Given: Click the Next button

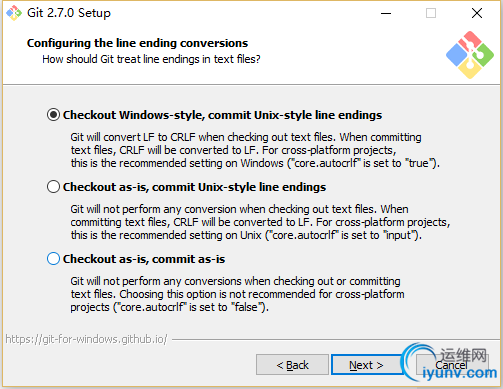Looking at the screenshot, I should click(x=366, y=365).
